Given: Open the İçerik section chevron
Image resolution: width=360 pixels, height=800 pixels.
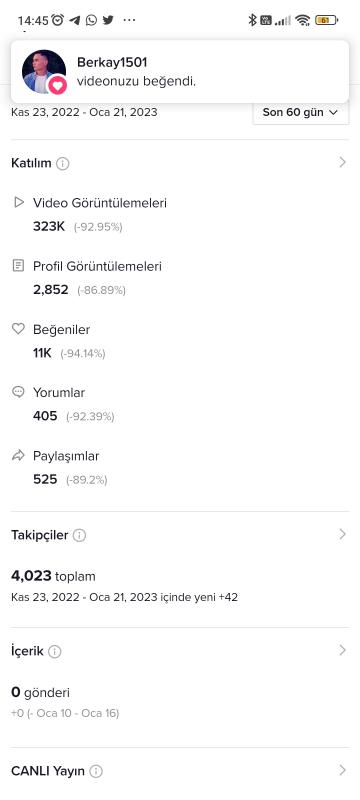Looking at the screenshot, I should (342, 650).
